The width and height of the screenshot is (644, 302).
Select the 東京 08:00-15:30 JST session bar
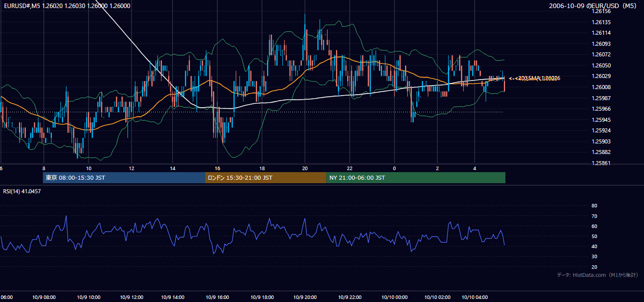(124, 178)
